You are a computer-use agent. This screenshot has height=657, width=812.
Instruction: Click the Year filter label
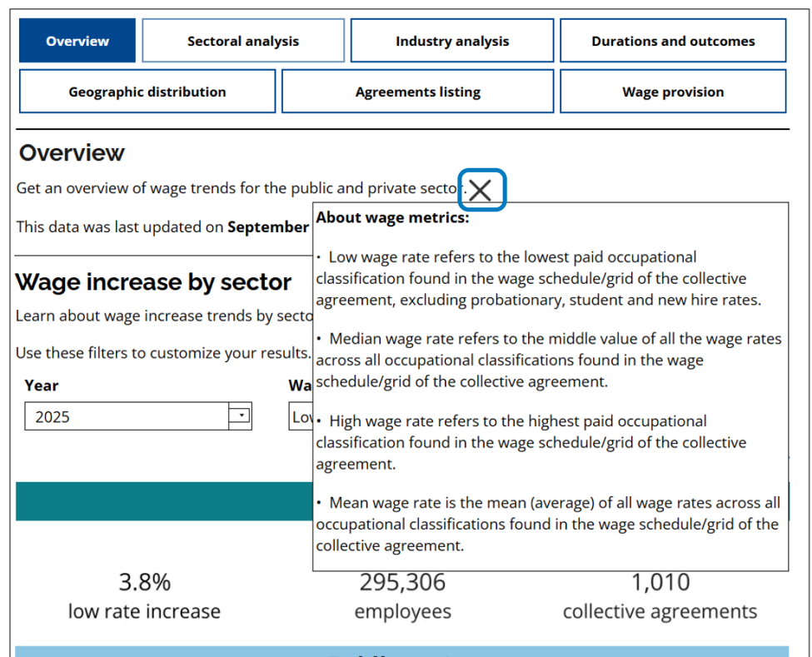[42, 386]
